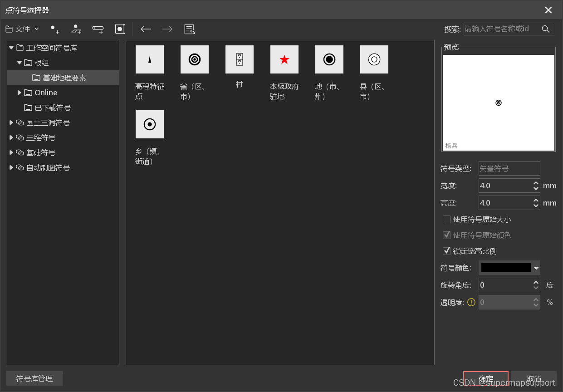
Task: Expand the 三维符号 library node
Action: pos(11,137)
